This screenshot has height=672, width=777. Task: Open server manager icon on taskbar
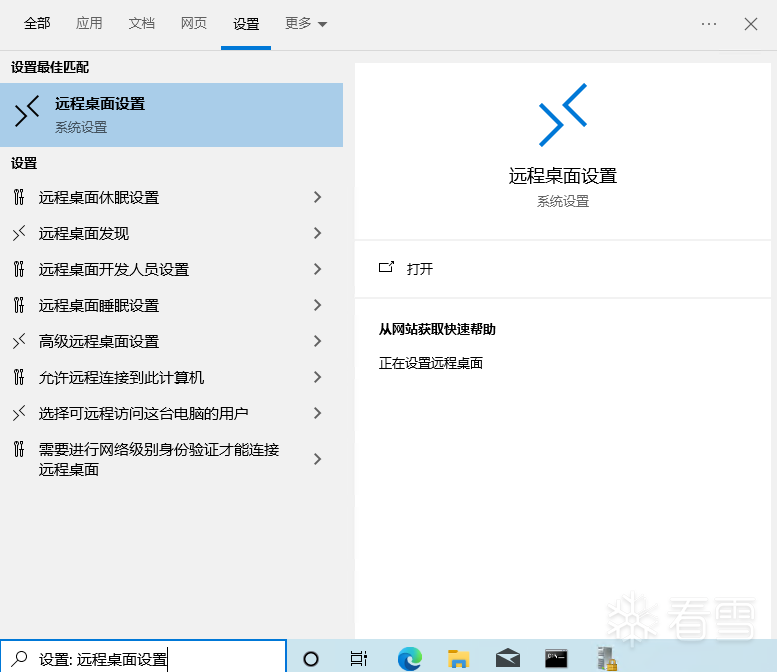(607, 659)
